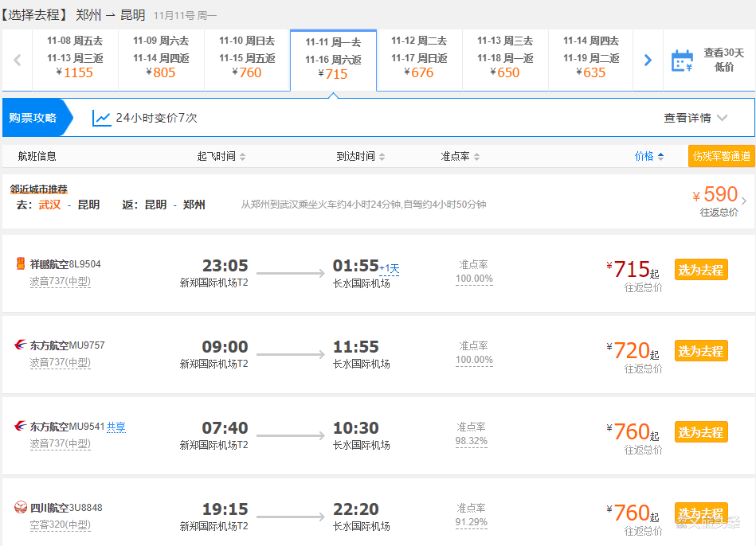Choose 3U8848 flight with 选为去程

(701, 513)
